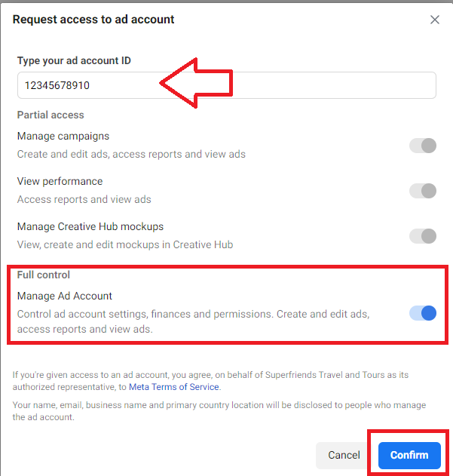Disable the Manage Ad Account toggle
453x476 pixels.
[x=423, y=313]
